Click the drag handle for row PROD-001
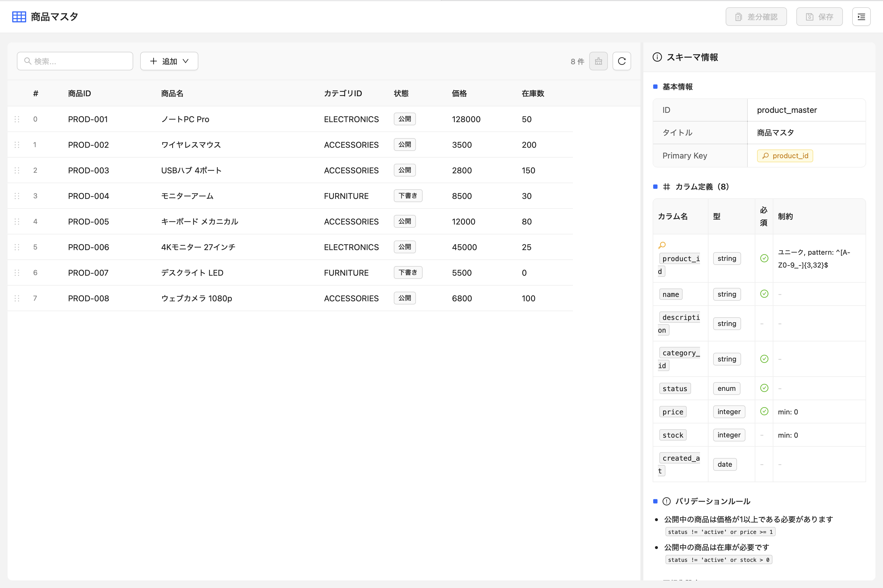Viewport: 883px width, 588px height. 17,119
